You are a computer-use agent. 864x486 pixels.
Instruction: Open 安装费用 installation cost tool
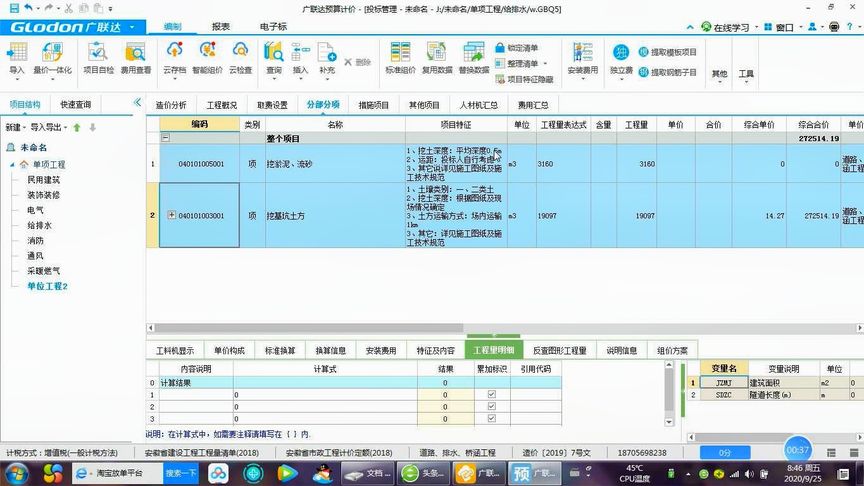pos(582,58)
